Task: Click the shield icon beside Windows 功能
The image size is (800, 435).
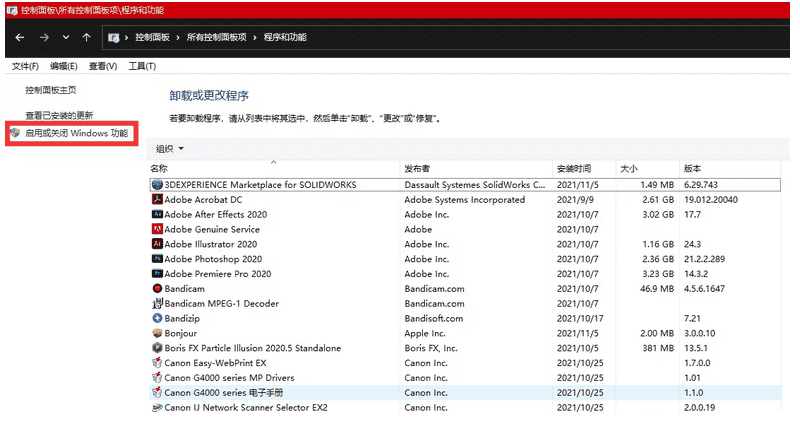Action: pos(15,133)
